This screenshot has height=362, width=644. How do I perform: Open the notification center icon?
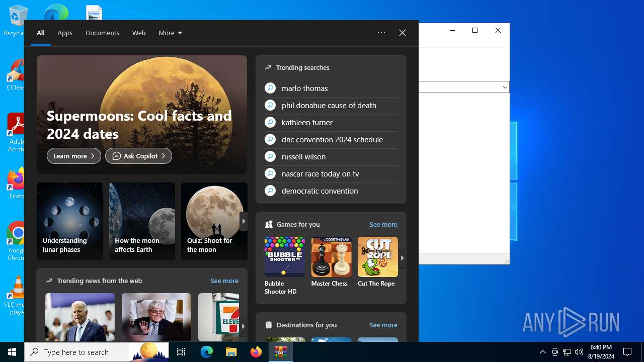pos(627,352)
